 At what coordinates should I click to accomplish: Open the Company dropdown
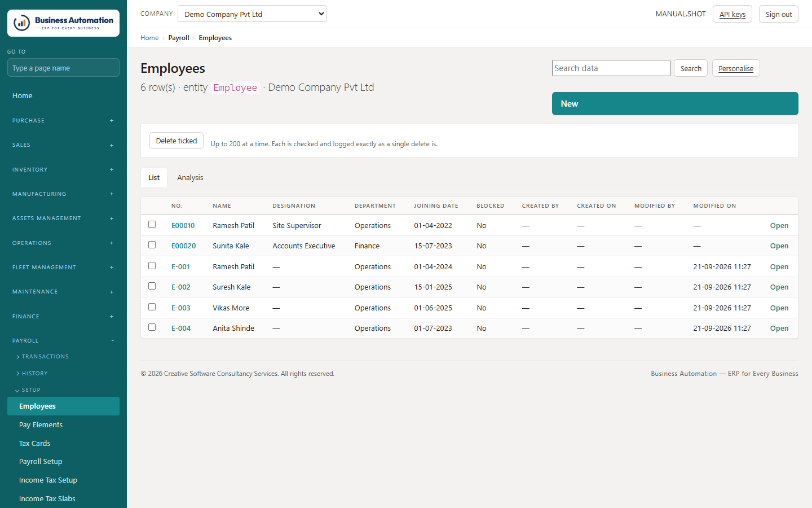click(x=252, y=14)
